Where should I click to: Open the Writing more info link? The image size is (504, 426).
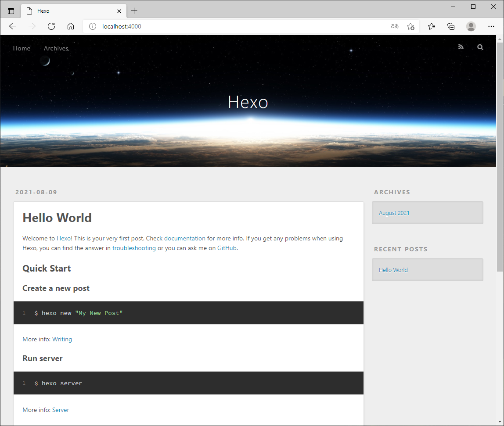(x=62, y=339)
